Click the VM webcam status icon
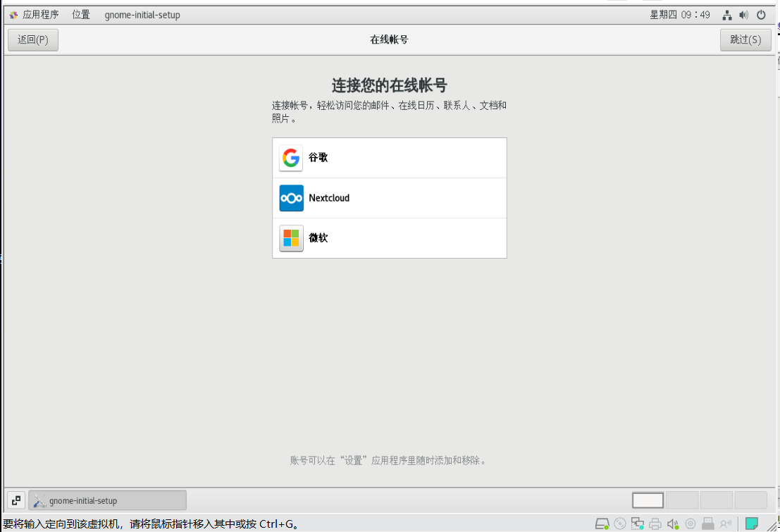Image resolution: width=780 pixels, height=532 pixels. pos(691,524)
